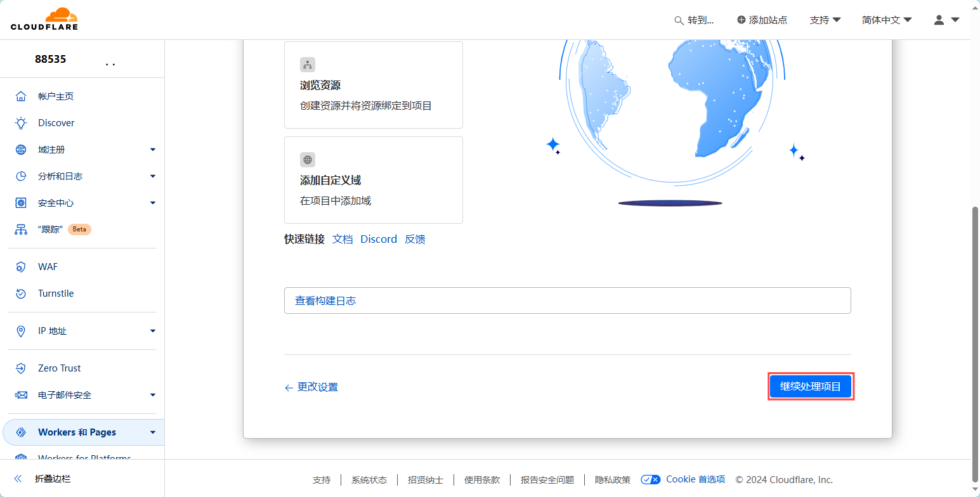
Task: Expand the 安全中心 submenu arrow
Action: [x=153, y=203]
